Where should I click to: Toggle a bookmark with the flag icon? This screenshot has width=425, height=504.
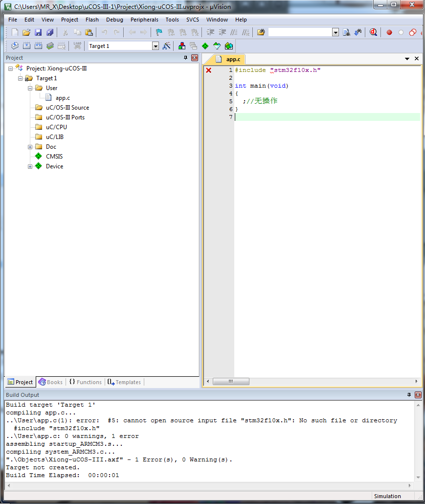pos(157,32)
